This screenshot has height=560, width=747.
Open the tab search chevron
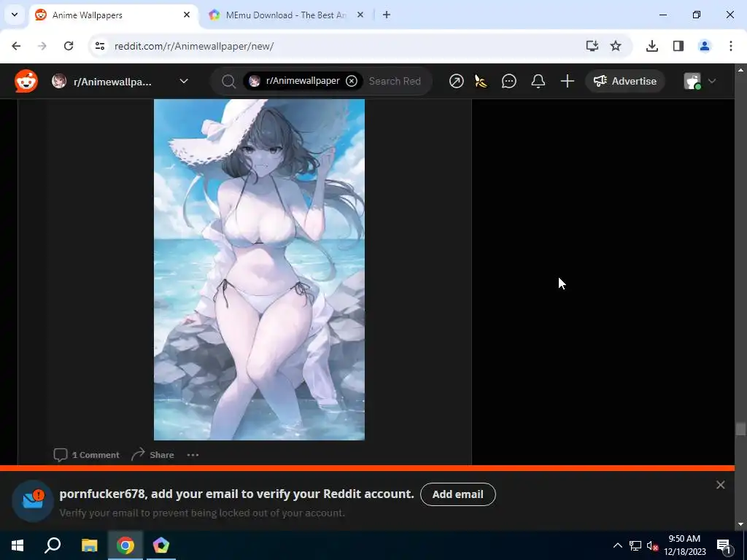15,15
